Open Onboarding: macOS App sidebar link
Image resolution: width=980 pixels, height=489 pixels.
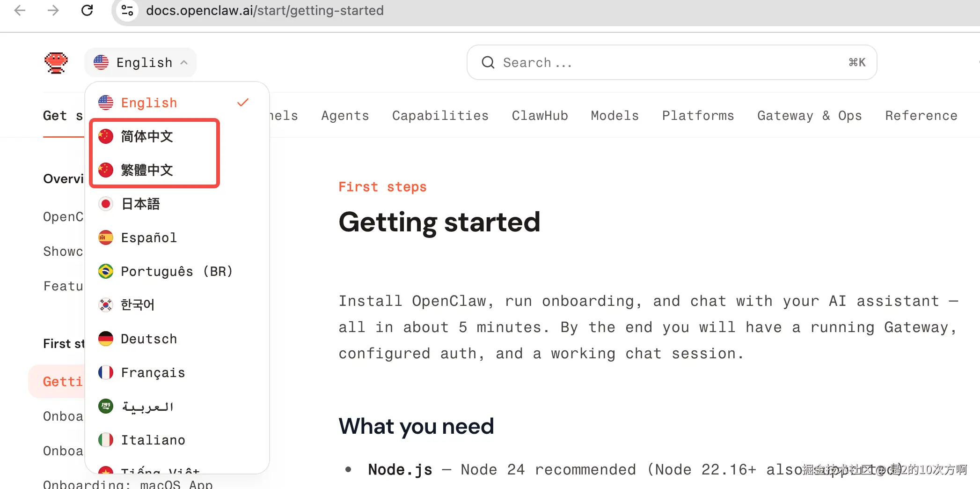(128, 484)
